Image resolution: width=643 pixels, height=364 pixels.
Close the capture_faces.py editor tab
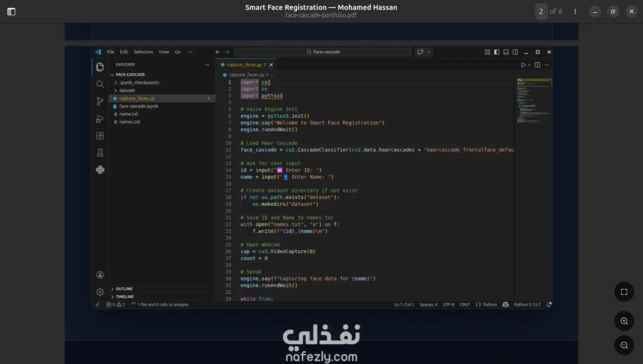(x=272, y=65)
